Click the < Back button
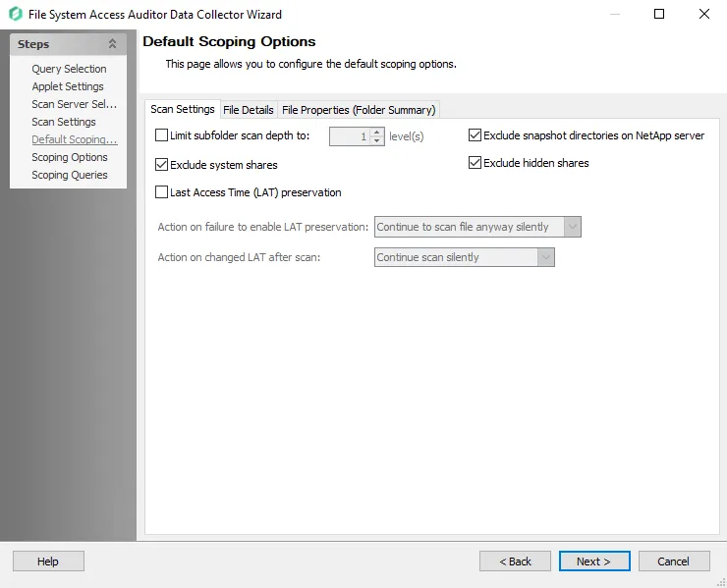This screenshot has width=727, height=588. click(x=515, y=561)
